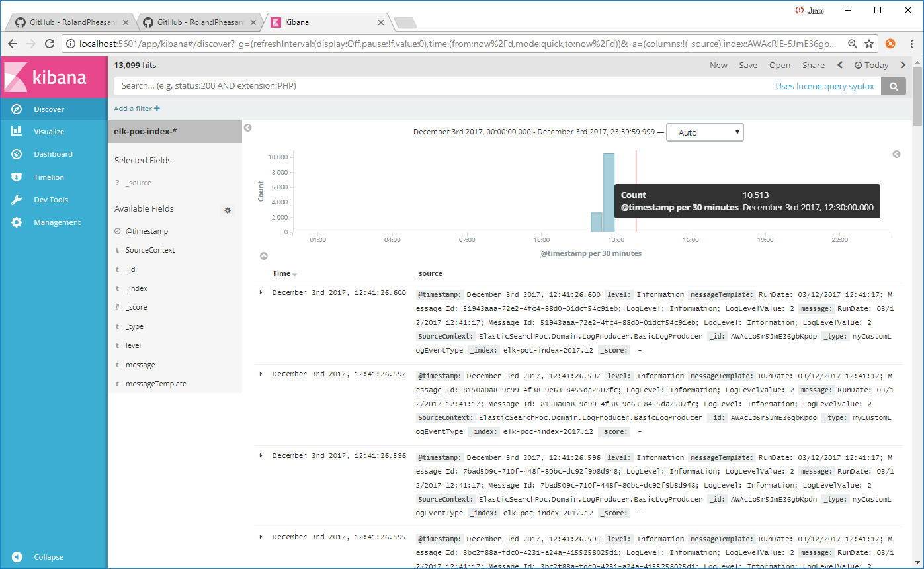Click the search magnifier button

(x=894, y=86)
